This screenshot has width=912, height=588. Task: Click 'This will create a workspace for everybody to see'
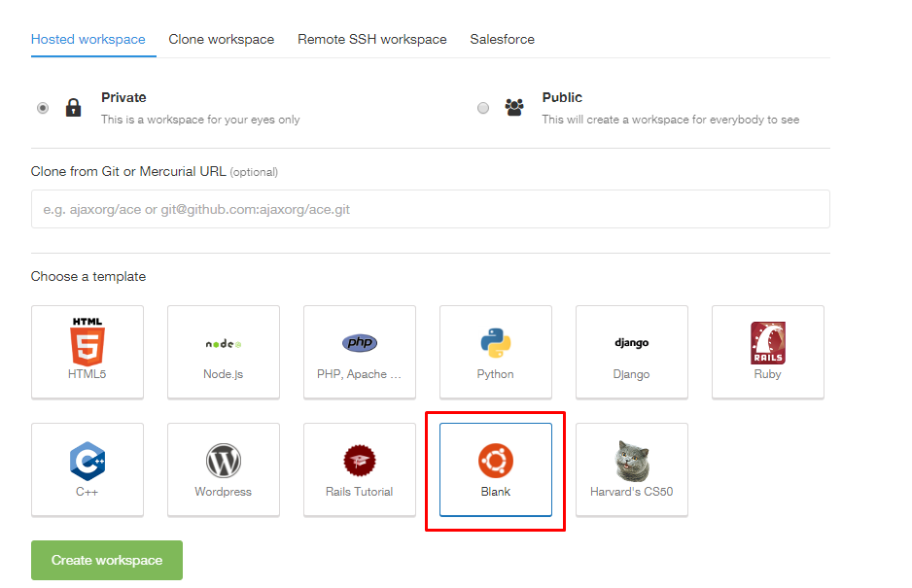671,120
